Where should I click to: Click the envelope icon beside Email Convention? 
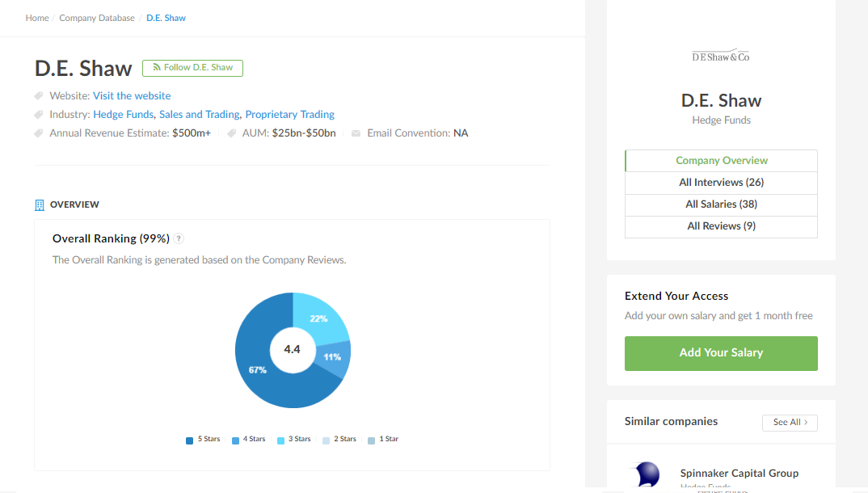tap(356, 133)
